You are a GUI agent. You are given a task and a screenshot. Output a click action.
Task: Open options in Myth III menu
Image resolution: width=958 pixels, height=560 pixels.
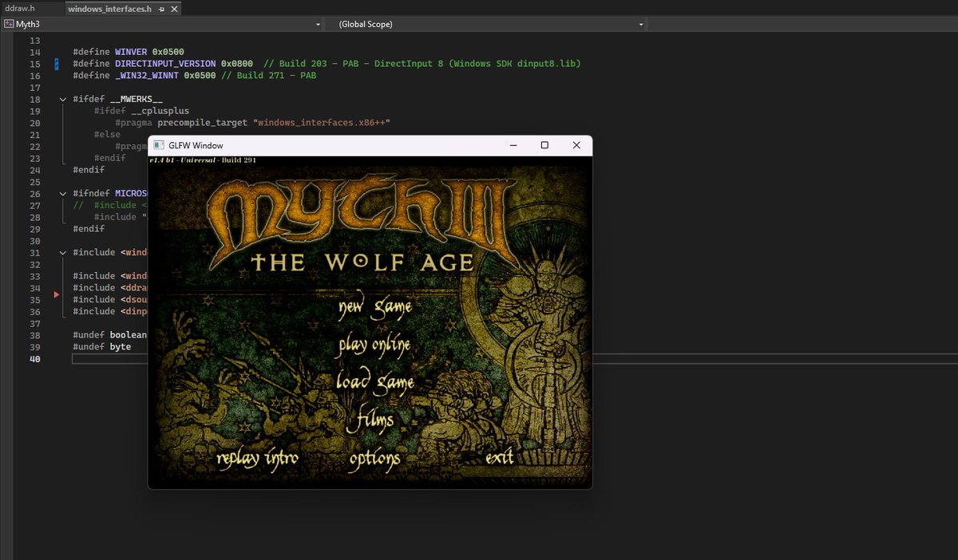coord(374,459)
